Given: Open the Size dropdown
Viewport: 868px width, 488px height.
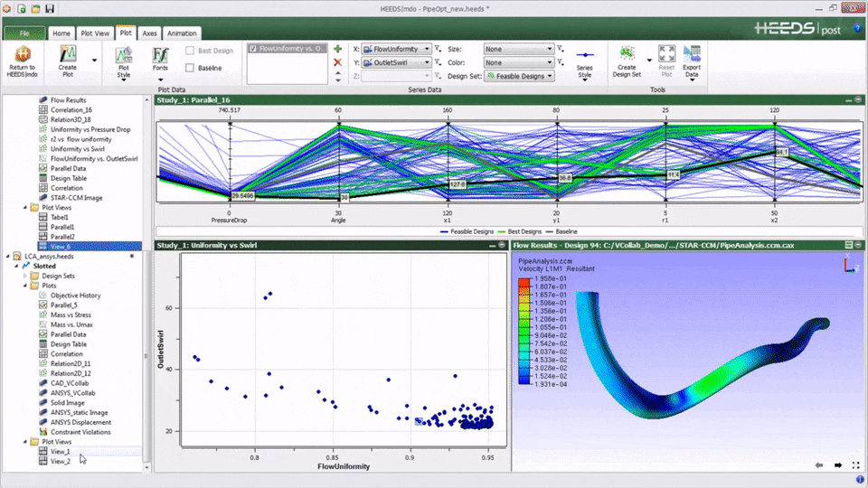Looking at the screenshot, I should click(x=519, y=49).
